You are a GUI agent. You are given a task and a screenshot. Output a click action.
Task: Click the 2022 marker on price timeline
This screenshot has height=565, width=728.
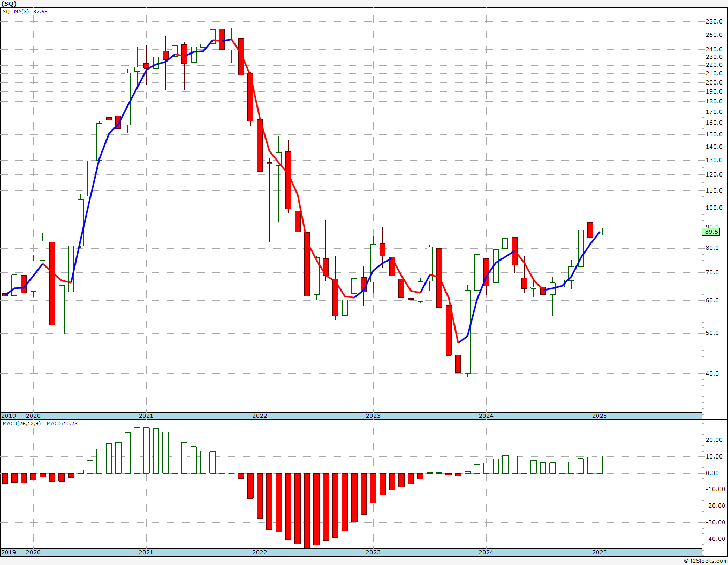point(259,416)
